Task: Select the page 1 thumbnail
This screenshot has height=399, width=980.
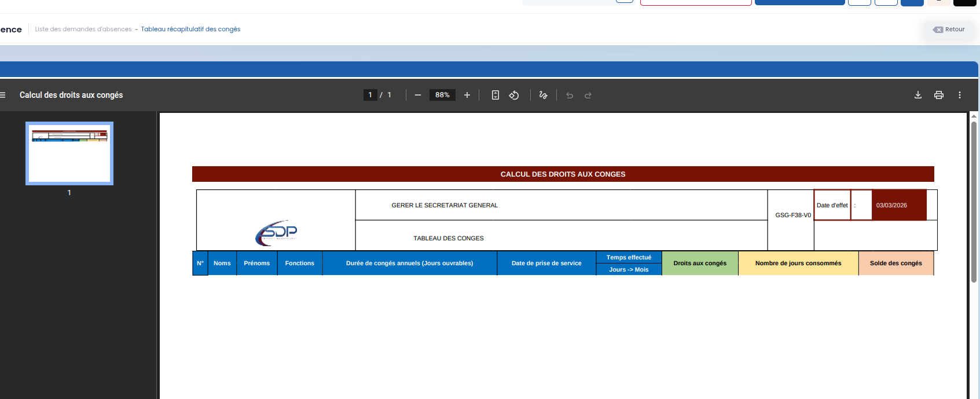Action: 69,153
